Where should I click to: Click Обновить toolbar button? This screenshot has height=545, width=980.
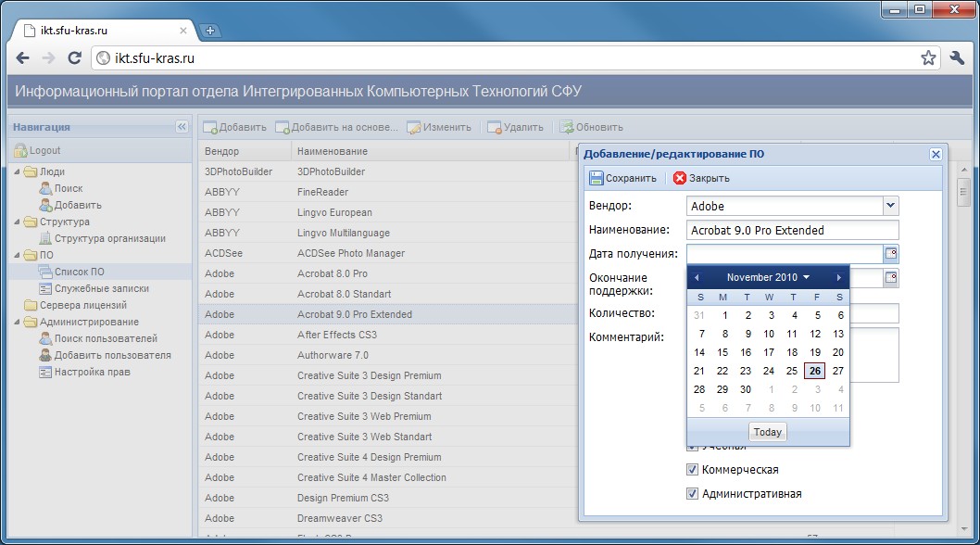coord(591,127)
